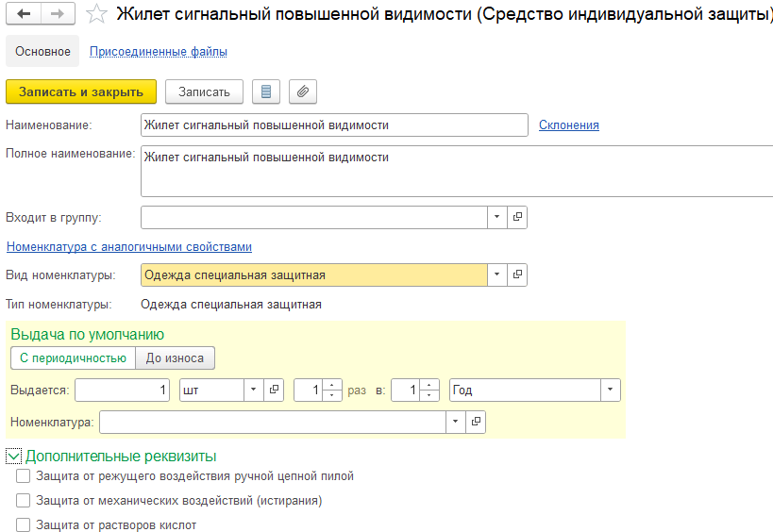Viewport: 773px width, 532px height.
Task: Open the 'Номенклатура' field form icon
Action: 477,421
